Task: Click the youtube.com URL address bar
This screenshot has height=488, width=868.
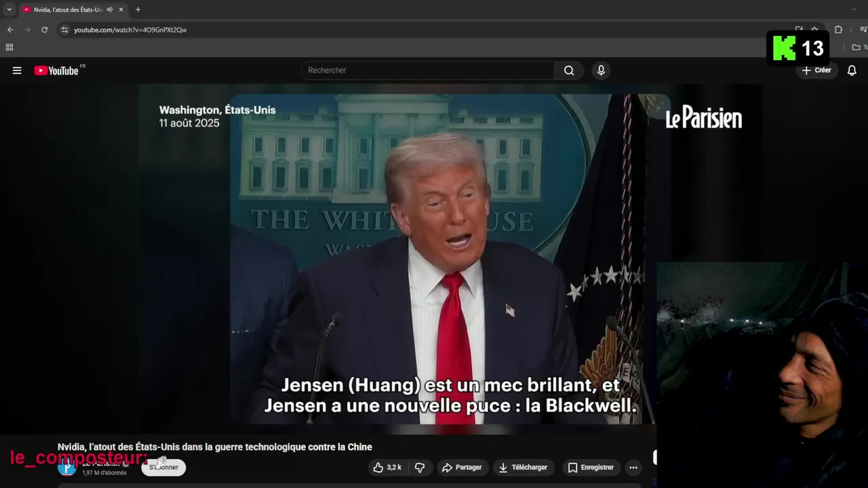Action: point(130,30)
